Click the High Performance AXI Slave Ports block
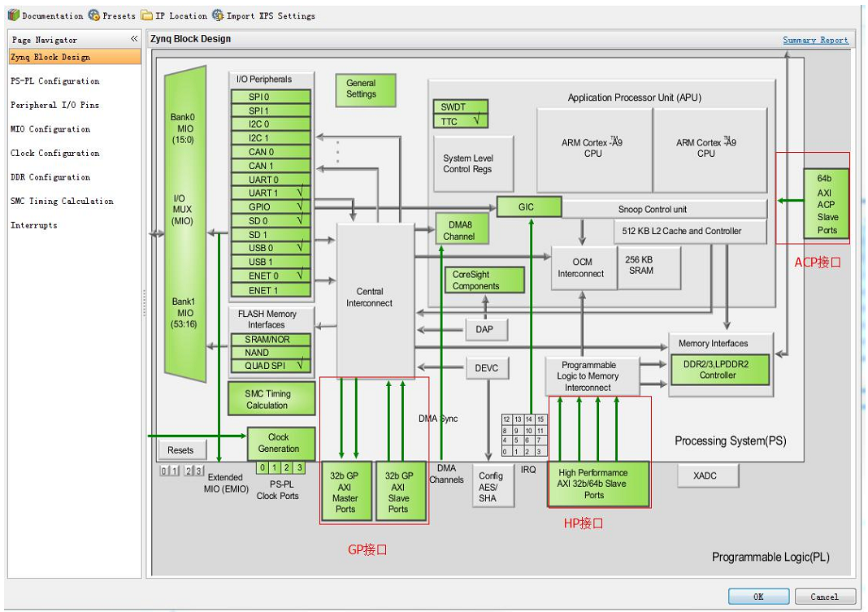Viewport: 868px width, 612px height. [599, 484]
